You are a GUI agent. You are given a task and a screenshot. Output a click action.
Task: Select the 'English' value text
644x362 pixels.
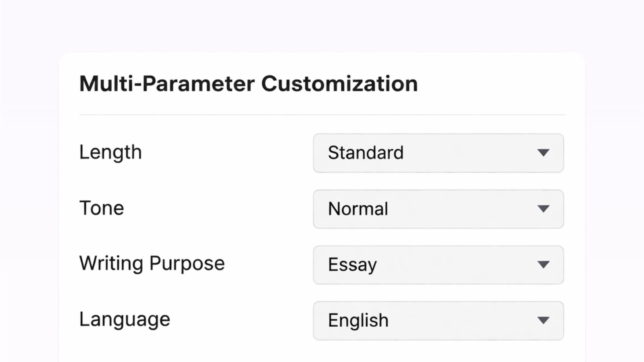(x=358, y=320)
